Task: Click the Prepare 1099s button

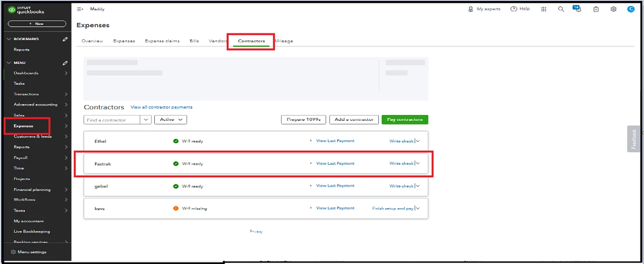Action: (x=303, y=119)
